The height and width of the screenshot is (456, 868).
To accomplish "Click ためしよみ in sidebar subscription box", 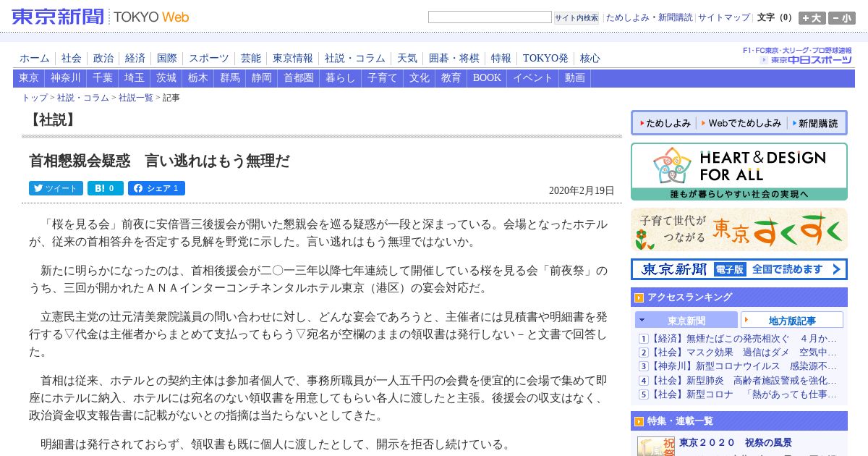I will [x=665, y=123].
